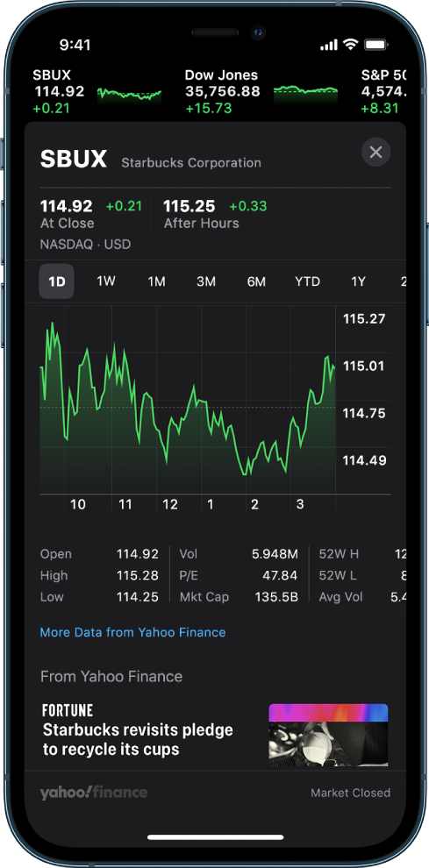Screen dimensions: 429x868
Task: Tap the Market Closed status text
Action: 350,793
